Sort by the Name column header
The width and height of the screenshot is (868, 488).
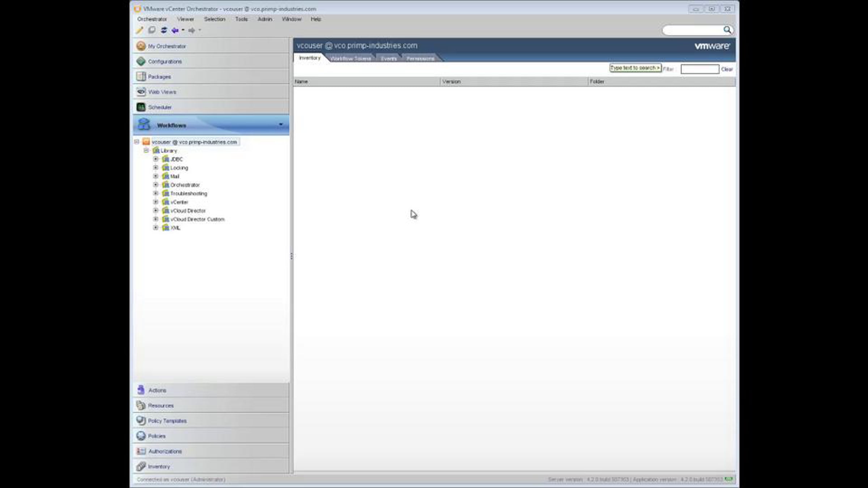pos(367,82)
